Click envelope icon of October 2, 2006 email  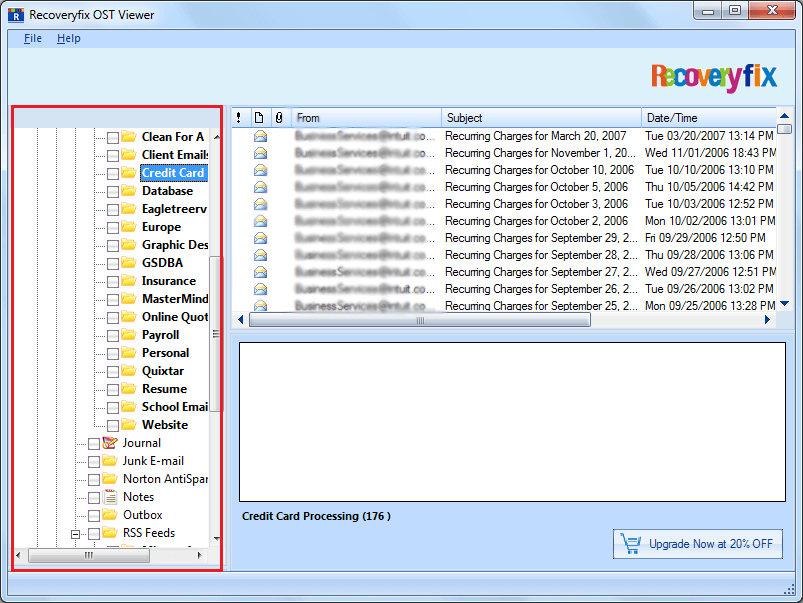[261, 221]
